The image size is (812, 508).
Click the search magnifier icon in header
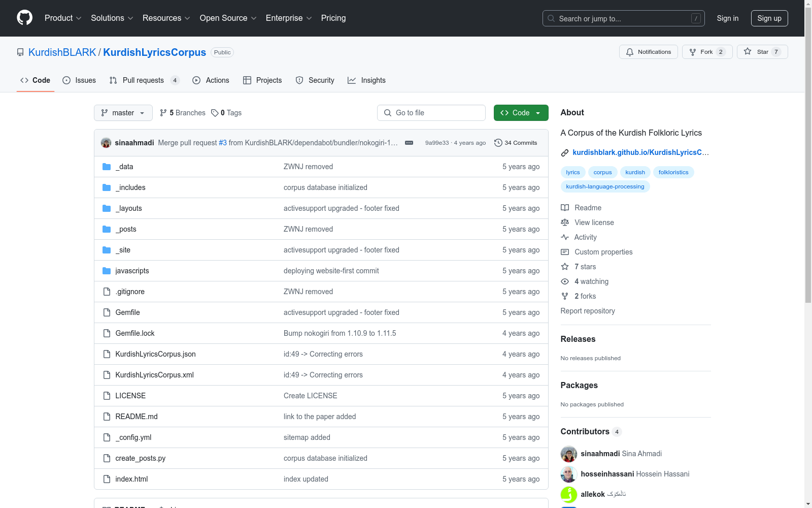click(x=551, y=18)
